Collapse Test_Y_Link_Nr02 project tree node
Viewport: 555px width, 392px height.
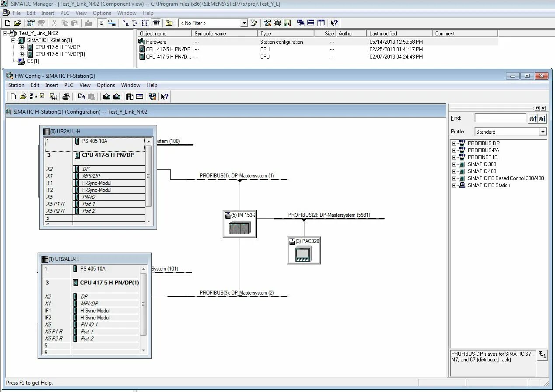(x=5, y=33)
